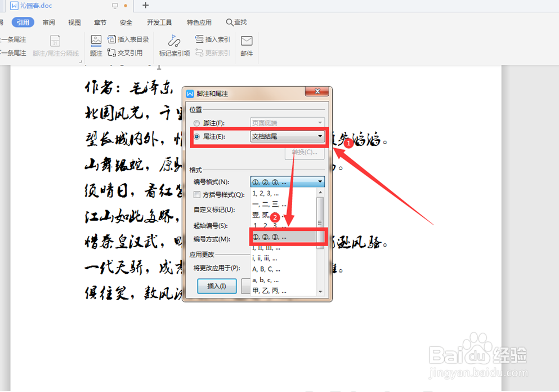Select the 尾注(E) radio button
The image size is (559, 392).
(x=196, y=137)
